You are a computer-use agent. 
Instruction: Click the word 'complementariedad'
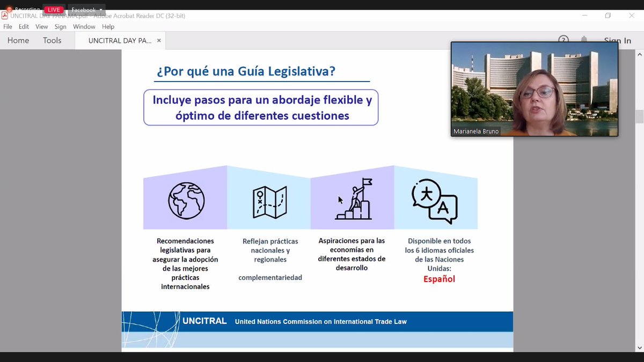(x=270, y=278)
